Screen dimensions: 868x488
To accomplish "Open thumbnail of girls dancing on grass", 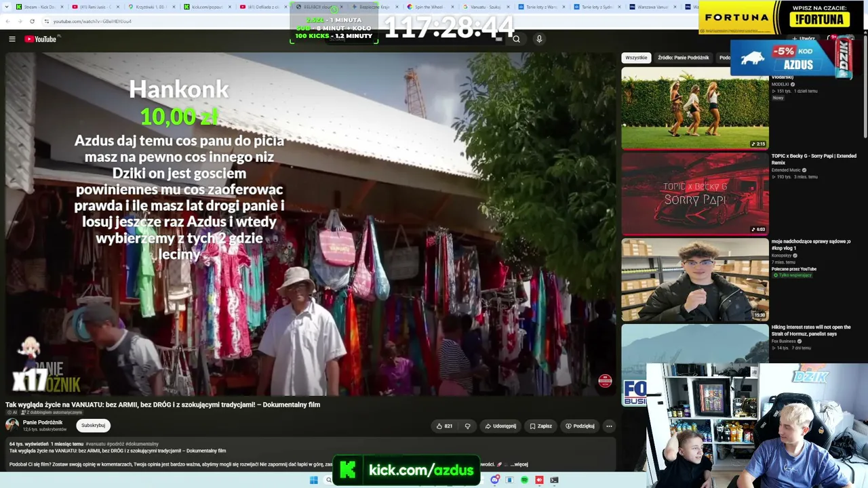I will (x=695, y=108).
